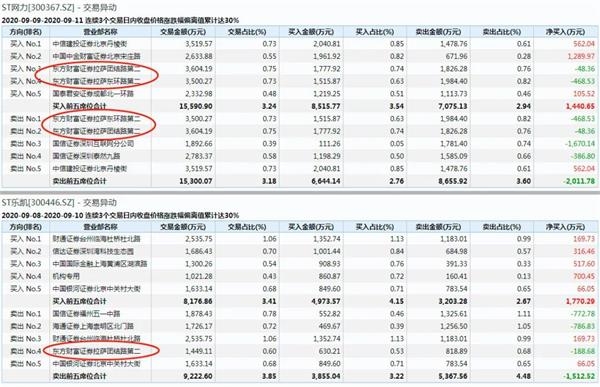Click the 15,590.90 buy-side total
The width and height of the screenshot is (600, 387).
(196, 106)
